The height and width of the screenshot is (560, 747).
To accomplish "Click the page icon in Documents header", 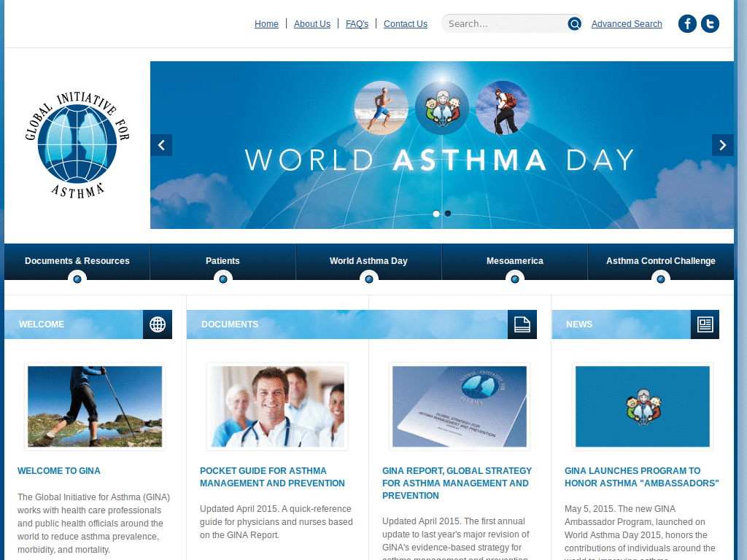I will coord(522,324).
